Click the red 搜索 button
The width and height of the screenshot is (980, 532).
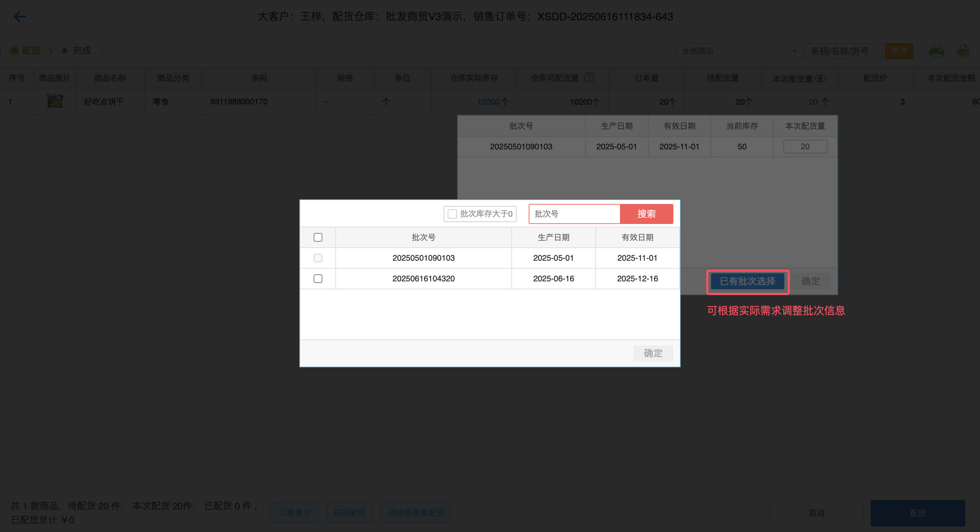[x=646, y=214]
